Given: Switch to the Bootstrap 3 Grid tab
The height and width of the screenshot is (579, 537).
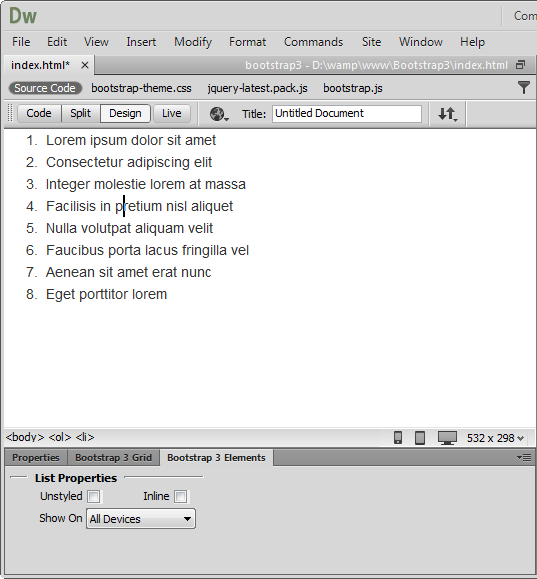Looking at the screenshot, I should [x=113, y=458].
